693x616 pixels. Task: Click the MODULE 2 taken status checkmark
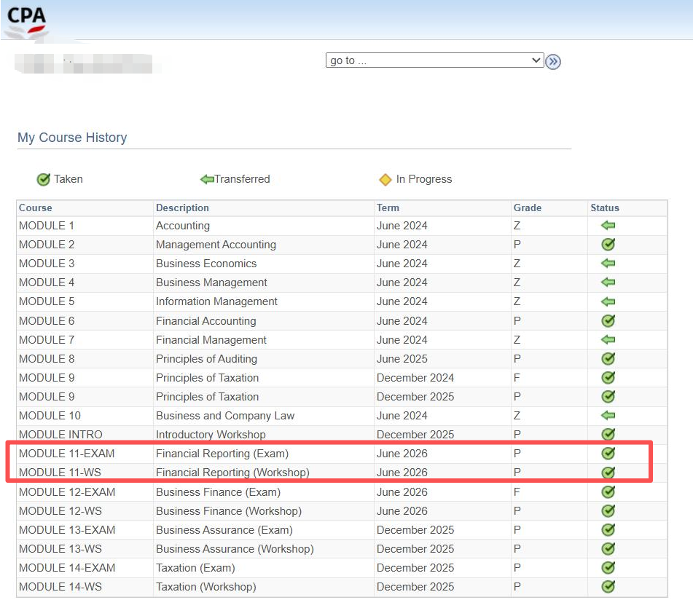click(x=608, y=244)
